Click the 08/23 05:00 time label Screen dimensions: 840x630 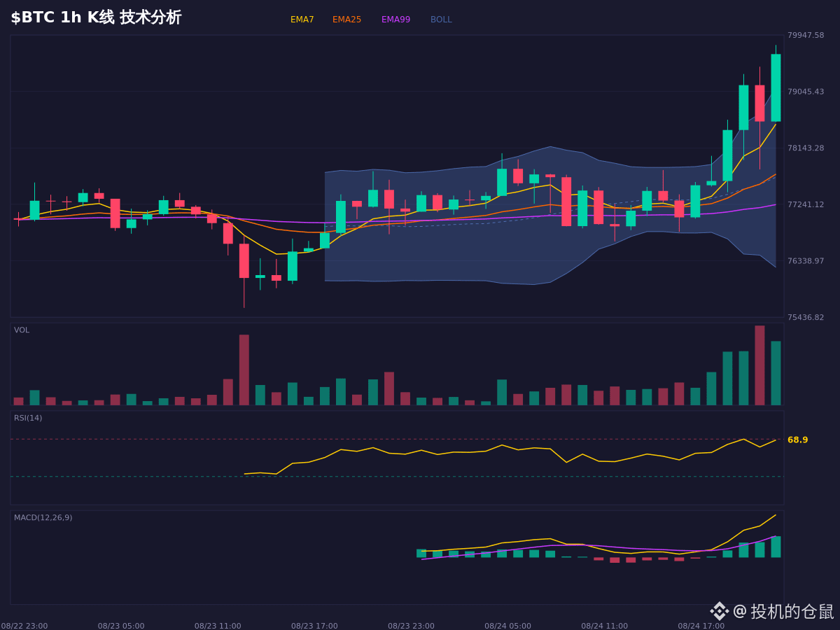tap(121, 626)
